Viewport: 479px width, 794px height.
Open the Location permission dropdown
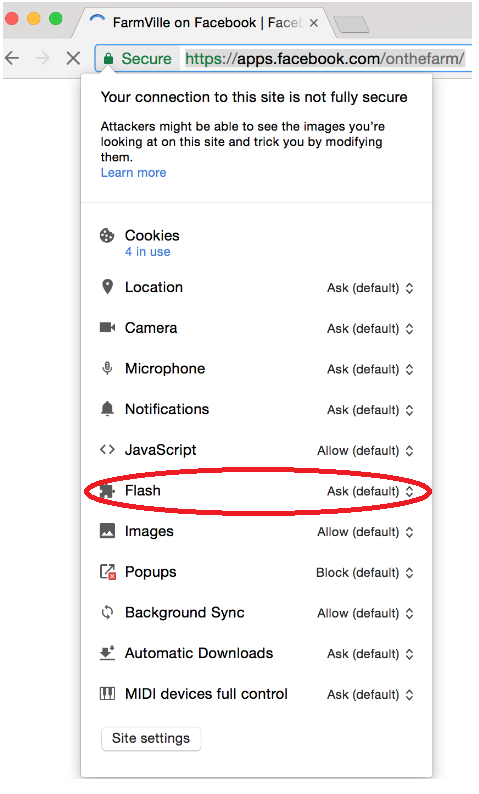point(370,288)
